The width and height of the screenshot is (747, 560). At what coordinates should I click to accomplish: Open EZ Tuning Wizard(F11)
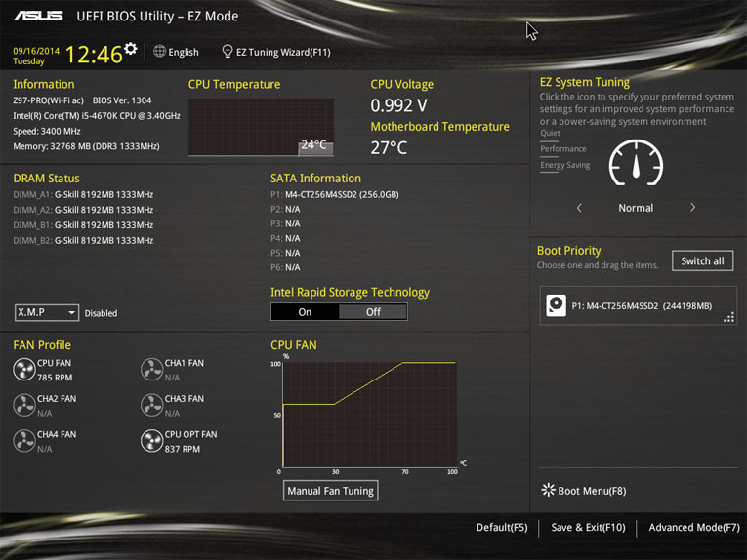click(283, 52)
